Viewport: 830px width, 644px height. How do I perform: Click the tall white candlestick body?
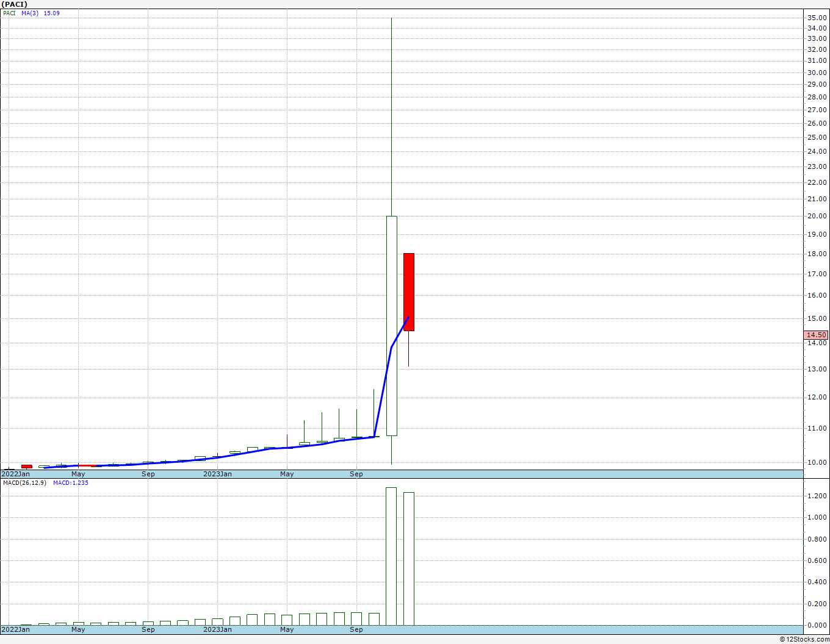tap(391, 326)
